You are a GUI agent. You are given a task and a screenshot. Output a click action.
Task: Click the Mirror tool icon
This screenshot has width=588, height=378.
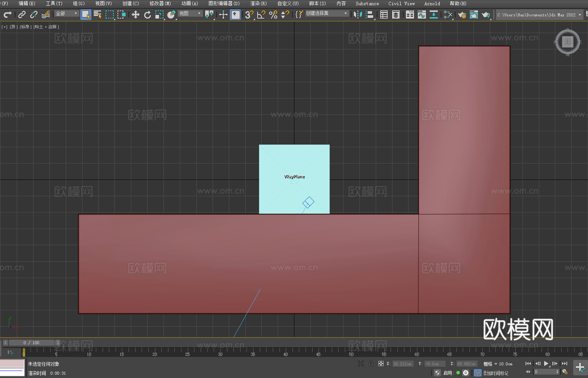point(358,14)
